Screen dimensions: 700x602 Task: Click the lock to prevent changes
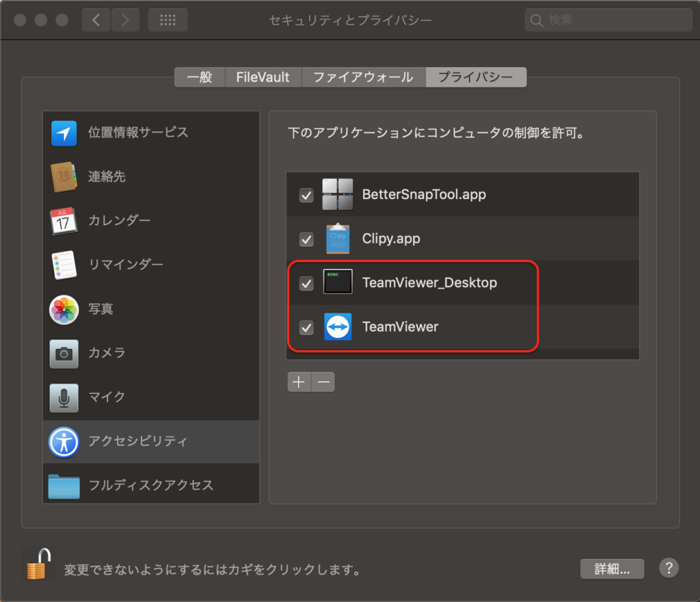(38, 564)
